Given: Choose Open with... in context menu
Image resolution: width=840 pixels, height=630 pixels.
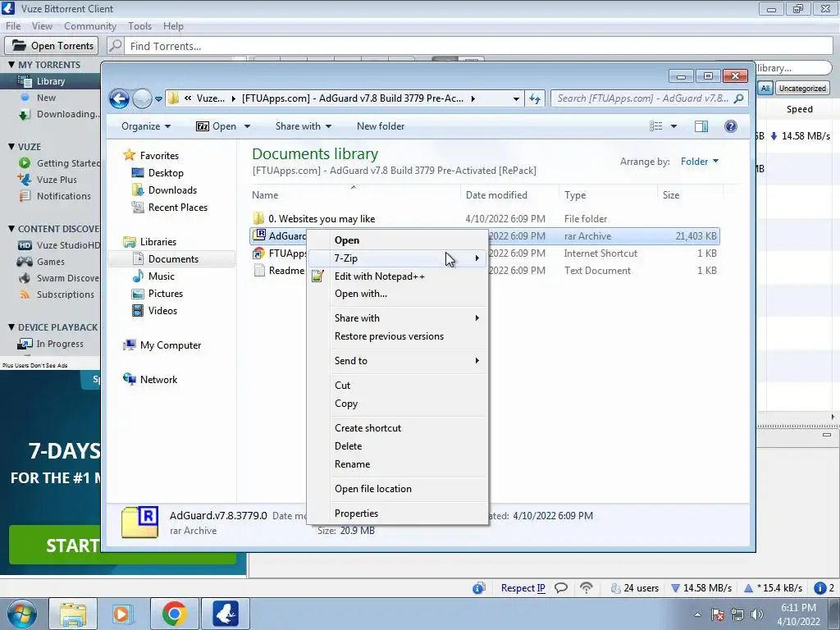Looking at the screenshot, I should pyautogui.click(x=398, y=294).
